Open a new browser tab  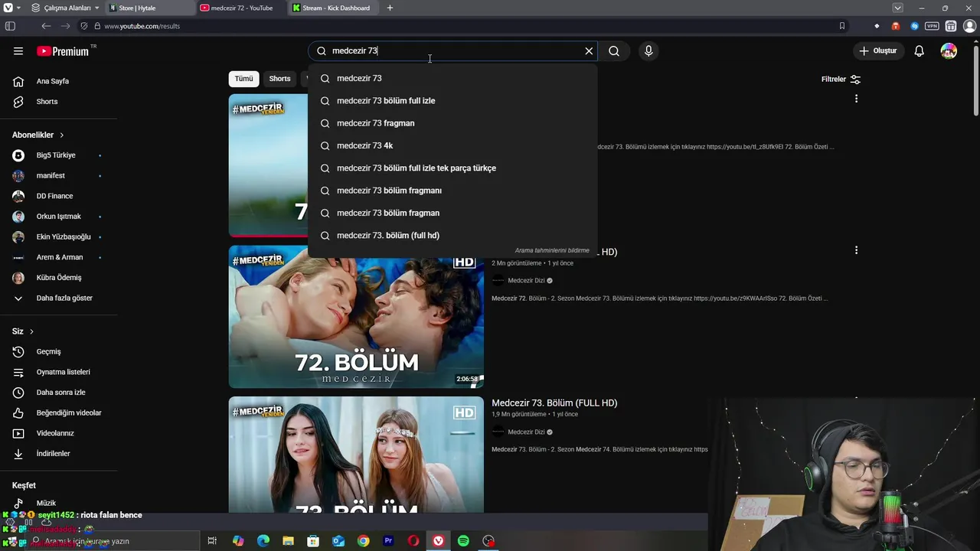390,8
